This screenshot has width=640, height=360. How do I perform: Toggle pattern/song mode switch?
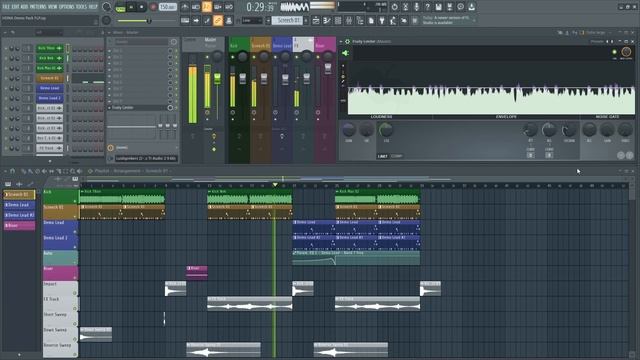[x=120, y=7]
